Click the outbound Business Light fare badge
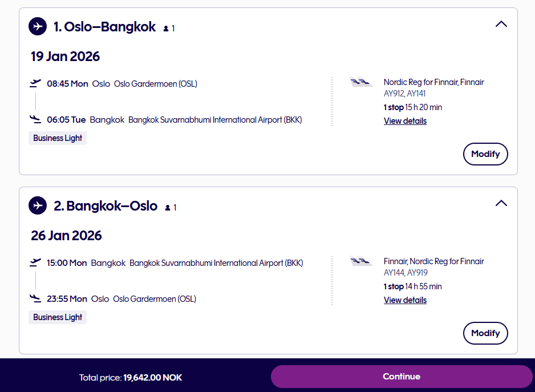Image resolution: width=535 pixels, height=392 pixels. [58, 138]
